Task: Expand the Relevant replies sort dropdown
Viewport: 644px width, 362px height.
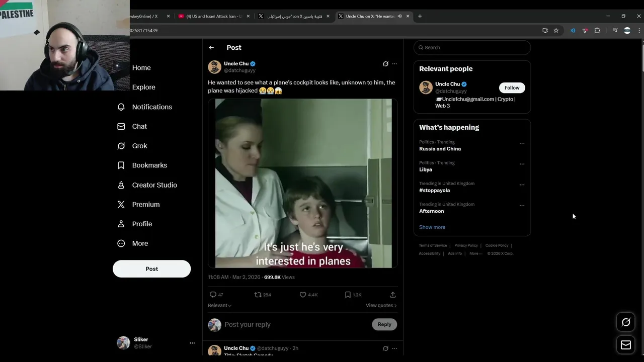Action: [219, 305]
